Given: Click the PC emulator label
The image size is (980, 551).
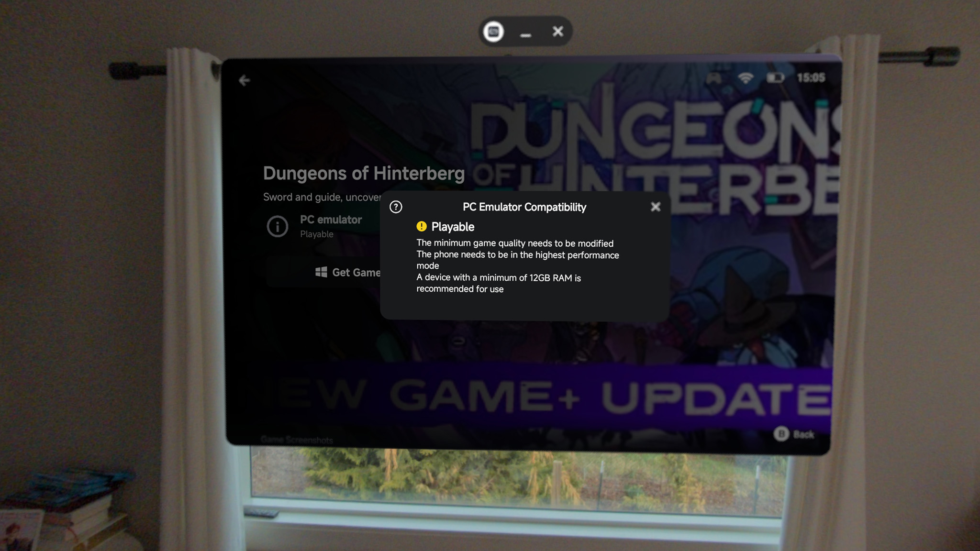Looking at the screenshot, I should pos(331,220).
